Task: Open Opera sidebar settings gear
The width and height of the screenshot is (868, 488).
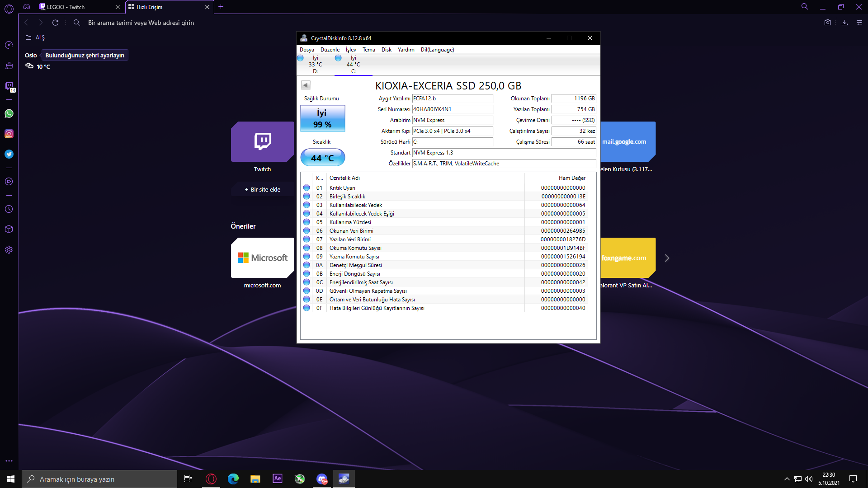Action: pos(9,250)
